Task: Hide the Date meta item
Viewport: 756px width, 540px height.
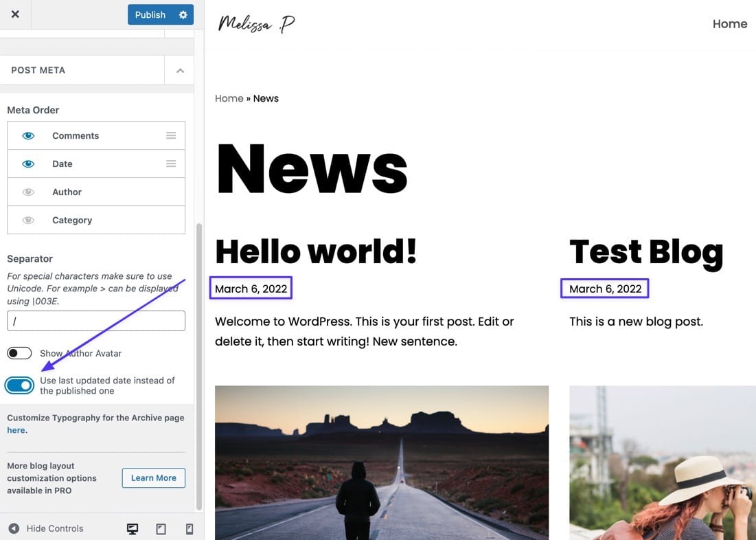Action: tap(28, 164)
